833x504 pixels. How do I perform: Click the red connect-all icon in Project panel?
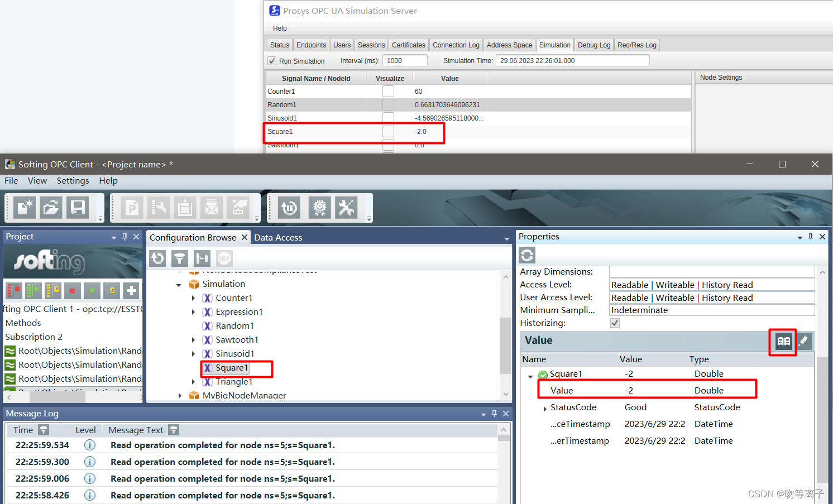tap(13, 290)
